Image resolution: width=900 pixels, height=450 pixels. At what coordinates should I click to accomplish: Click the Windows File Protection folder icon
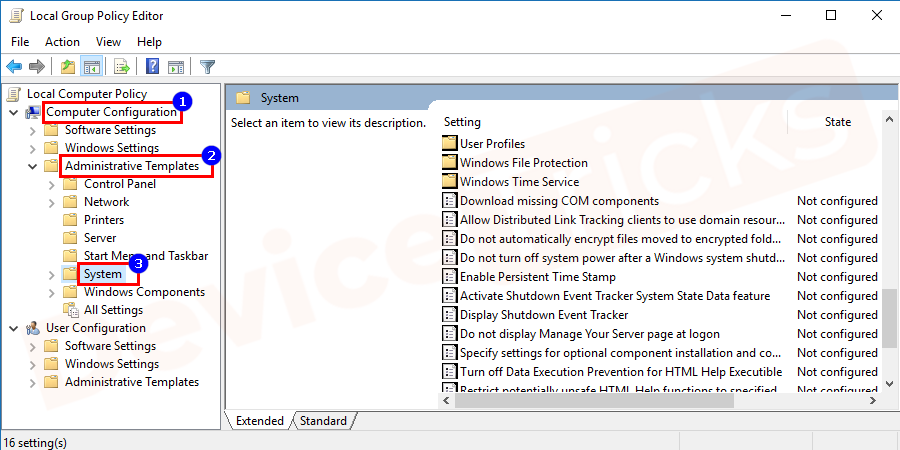449,162
